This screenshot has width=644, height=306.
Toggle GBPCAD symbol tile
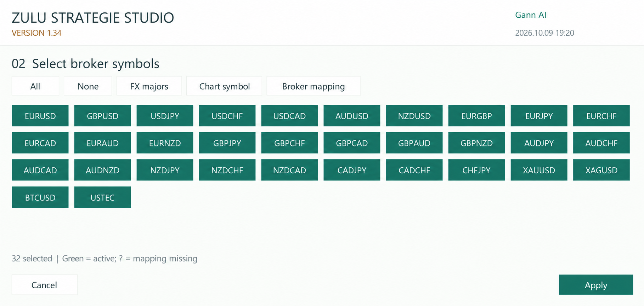352,143
